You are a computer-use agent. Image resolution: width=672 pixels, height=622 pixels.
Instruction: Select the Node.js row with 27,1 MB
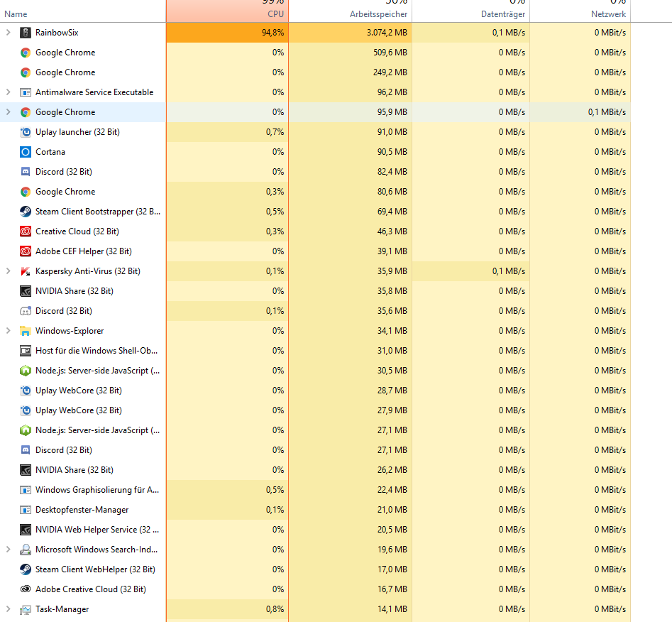point(315,430)
